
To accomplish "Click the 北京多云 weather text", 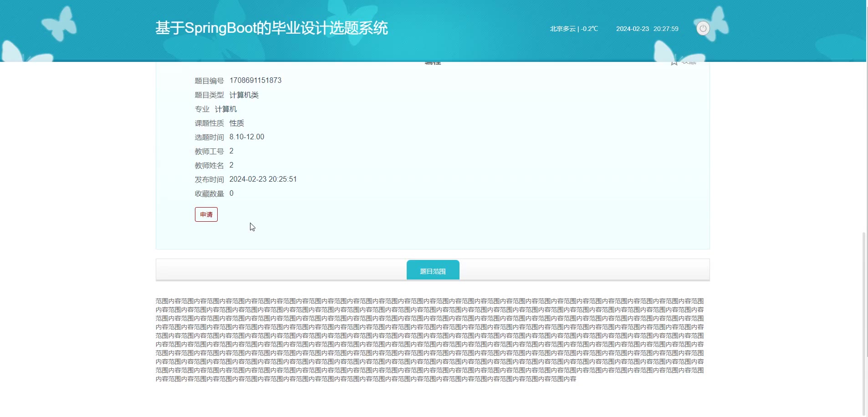I will click(574, 29).
